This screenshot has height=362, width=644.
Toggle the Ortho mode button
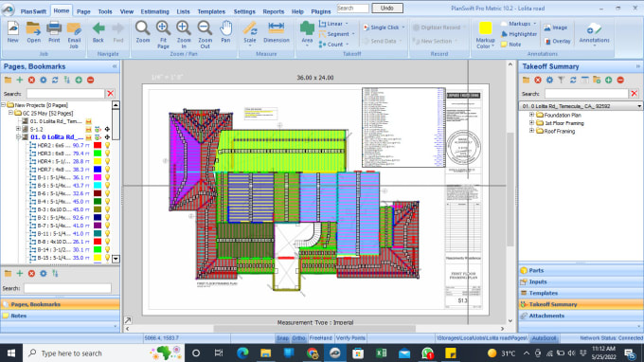click(x=298, y=337)
